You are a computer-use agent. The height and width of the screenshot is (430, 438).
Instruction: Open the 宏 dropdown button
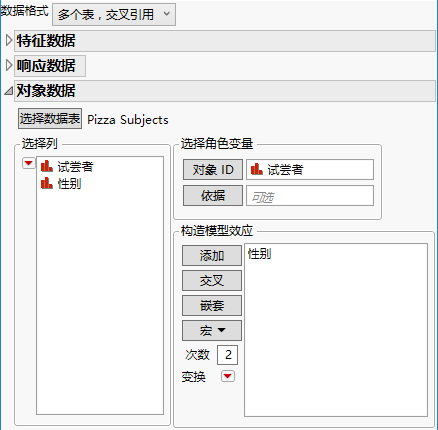click(212, 330)
